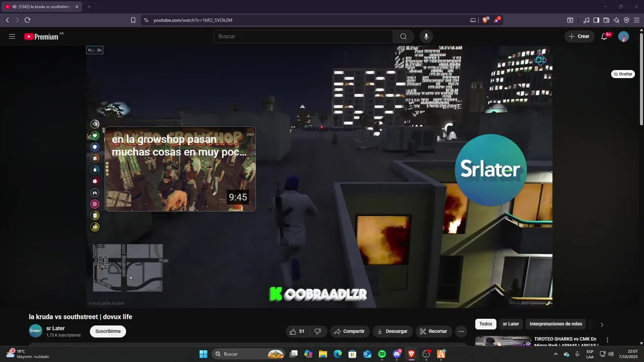Select the sr Later filter chip
The width and height of the screenshot is (644, 362).
click(511, 324)
